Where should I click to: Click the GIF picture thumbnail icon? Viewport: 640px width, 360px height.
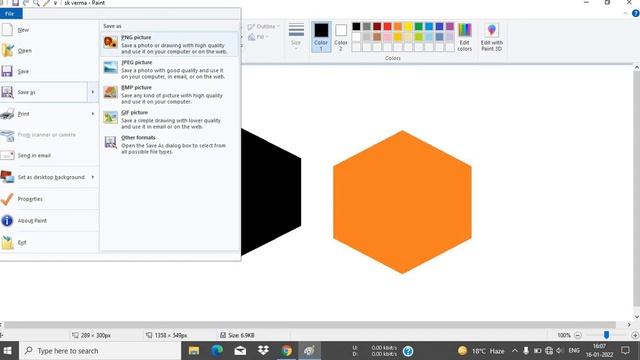click(111, 118)
